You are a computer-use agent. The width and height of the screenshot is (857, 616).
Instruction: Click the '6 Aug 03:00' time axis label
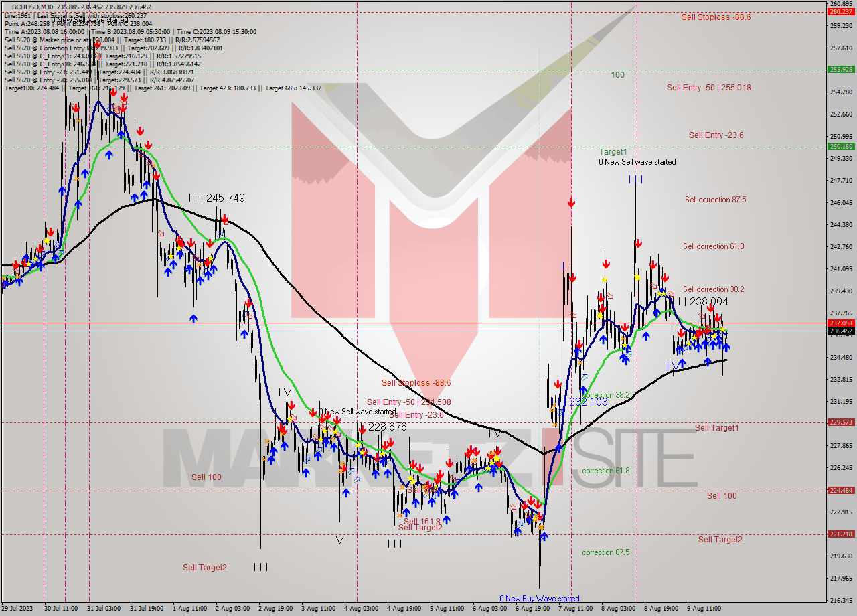point(489,609)
